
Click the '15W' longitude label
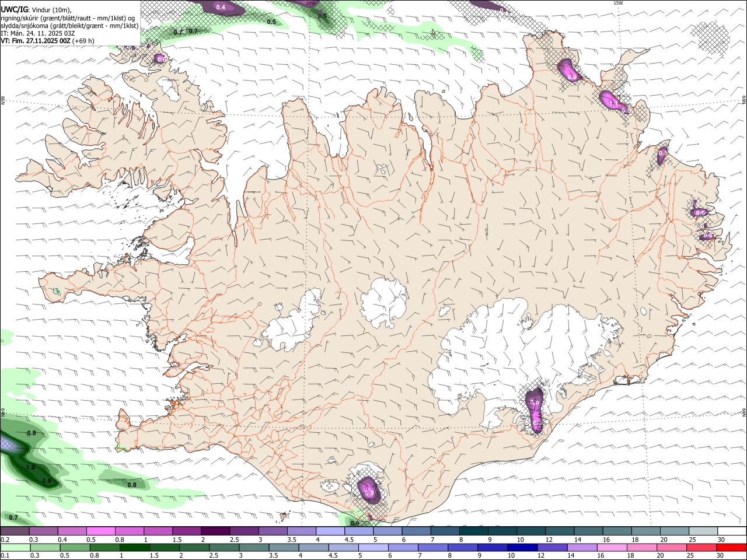pyautogui.click(x=619, y=3)
